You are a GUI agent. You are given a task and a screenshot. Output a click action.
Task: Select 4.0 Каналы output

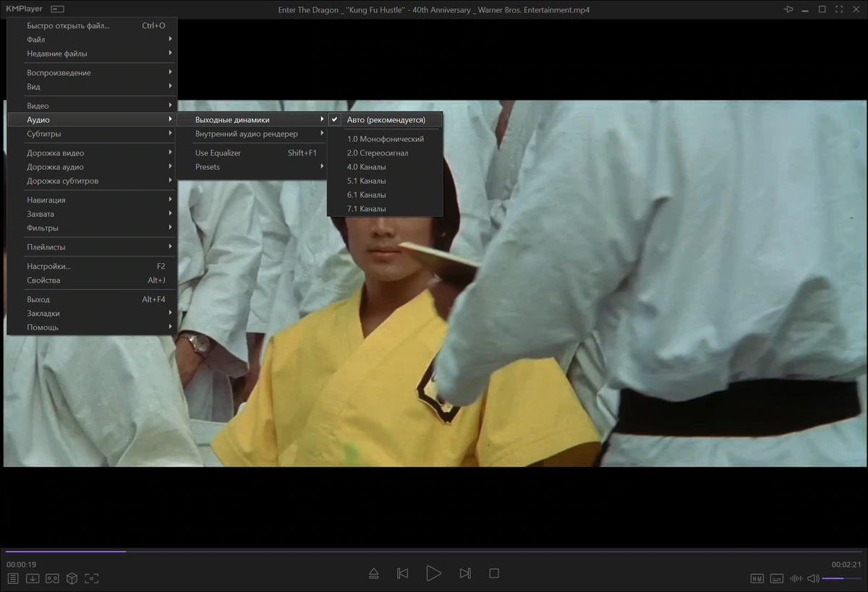[x=385, y=167]
